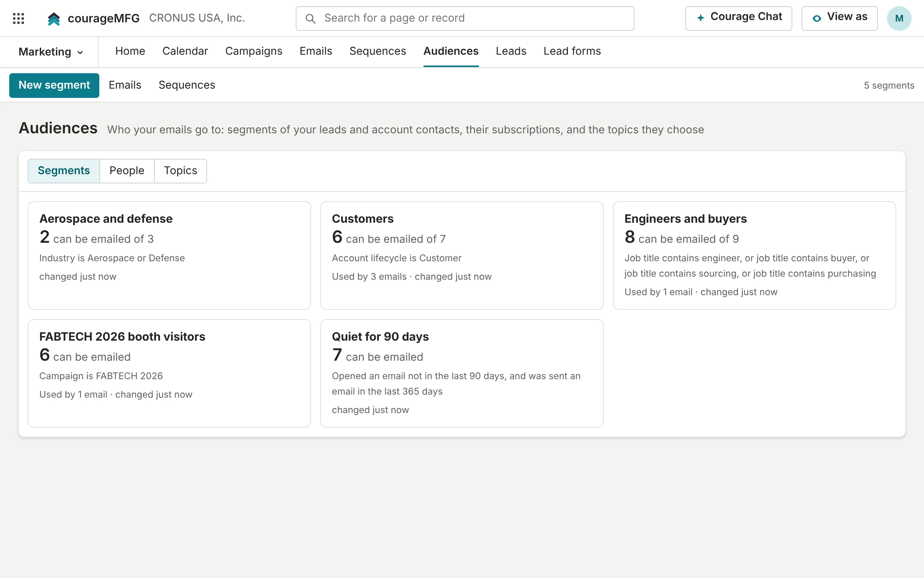The width and height of the screenshot is (924, 578).
Task: Open Emails in the top navigation
Action: point(316,51)
